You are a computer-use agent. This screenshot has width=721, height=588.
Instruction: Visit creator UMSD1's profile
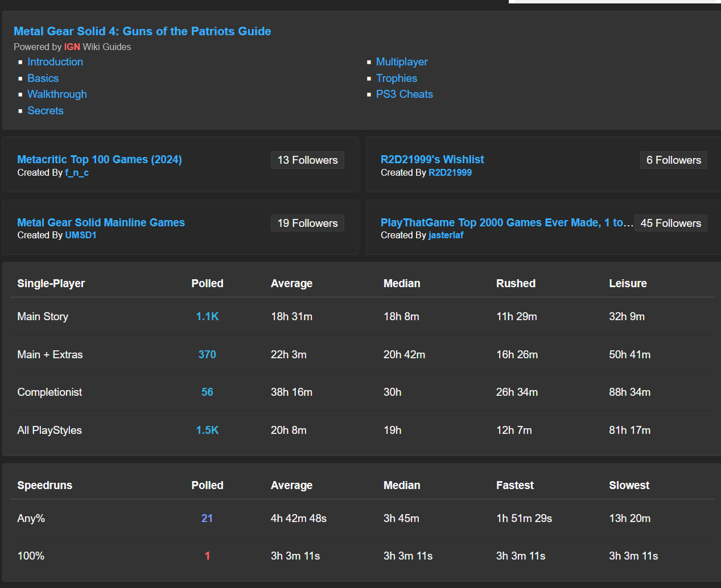click(x=81, y=235)
